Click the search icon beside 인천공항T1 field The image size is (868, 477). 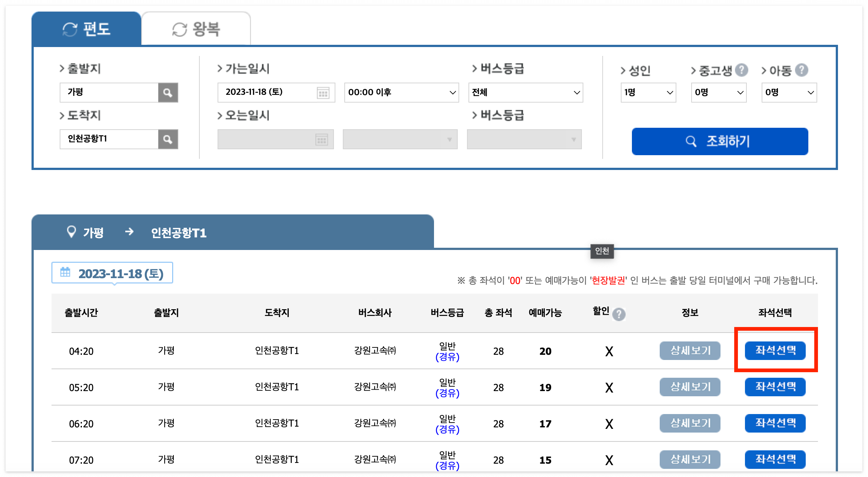[x=168, y=139]
